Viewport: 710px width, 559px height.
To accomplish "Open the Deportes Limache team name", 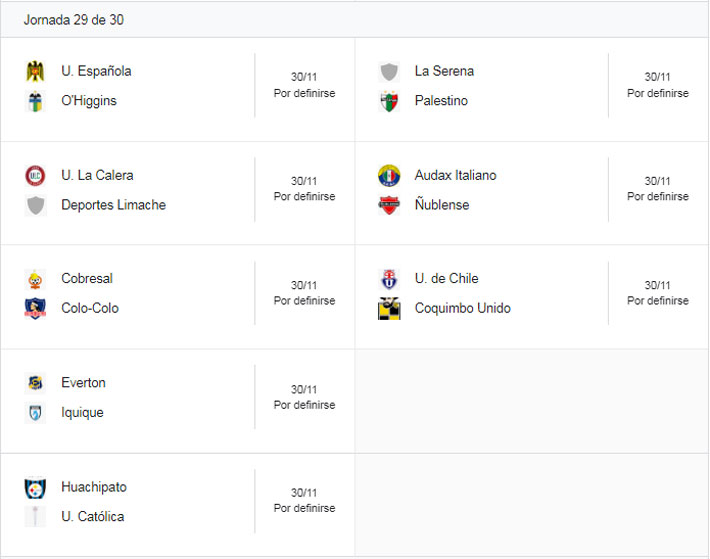I will (x=113, y=205).
